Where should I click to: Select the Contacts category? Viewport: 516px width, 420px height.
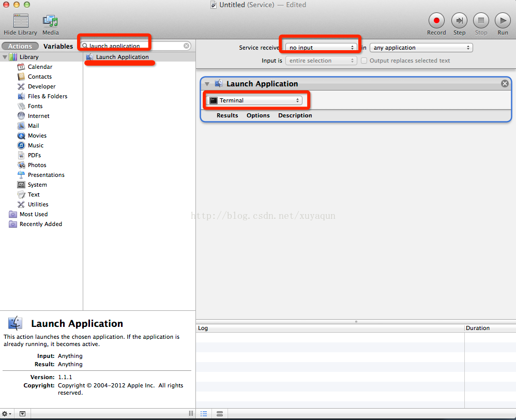(x=39, y=77)
